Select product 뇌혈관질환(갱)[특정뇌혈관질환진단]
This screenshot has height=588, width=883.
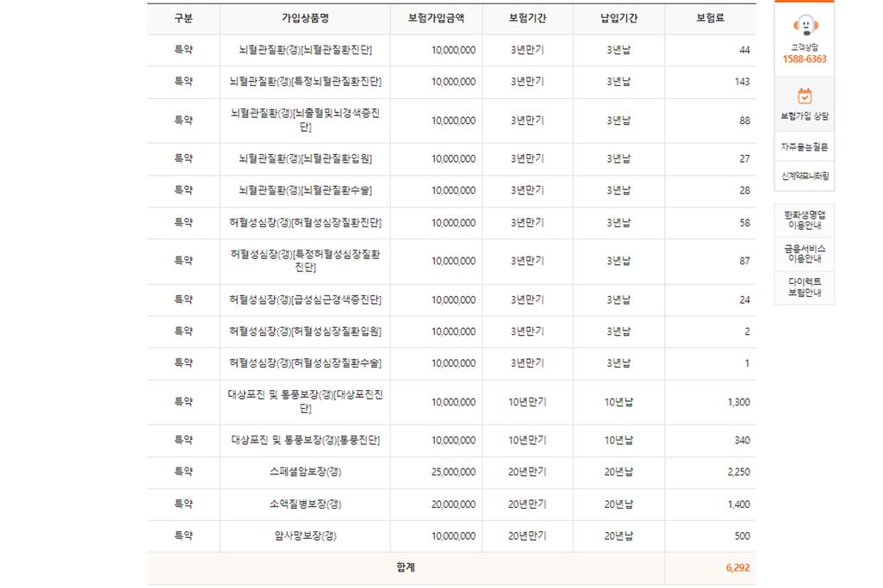pyautogui.click(x=305, y=82)
